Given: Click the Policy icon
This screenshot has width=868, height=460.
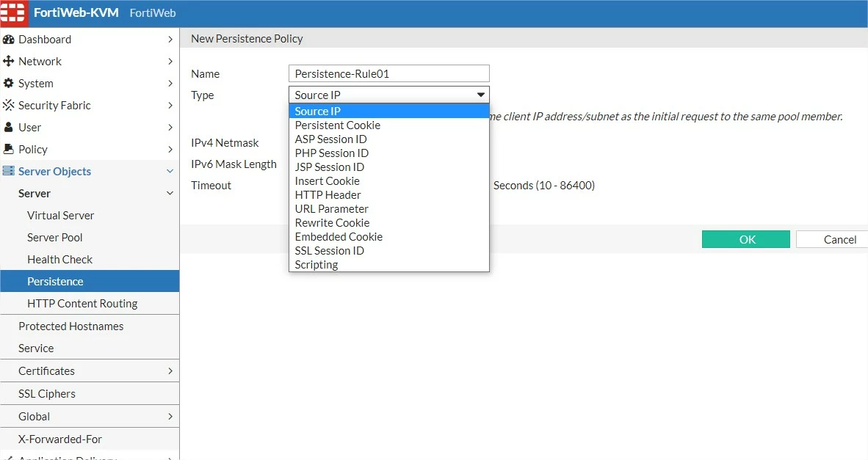Looking at the screenshot, I should pyautogui.click(x=8, y=149).
